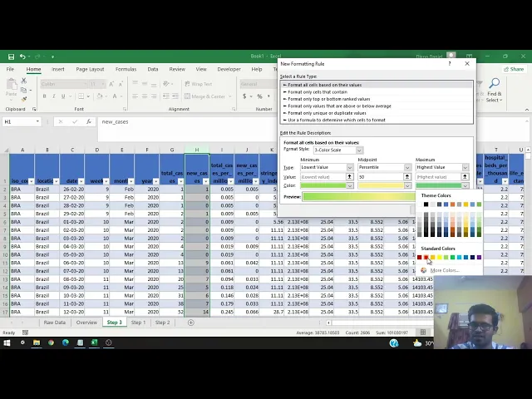
Task: Click the Orientation text angle icon
Action: click(166, 84)
